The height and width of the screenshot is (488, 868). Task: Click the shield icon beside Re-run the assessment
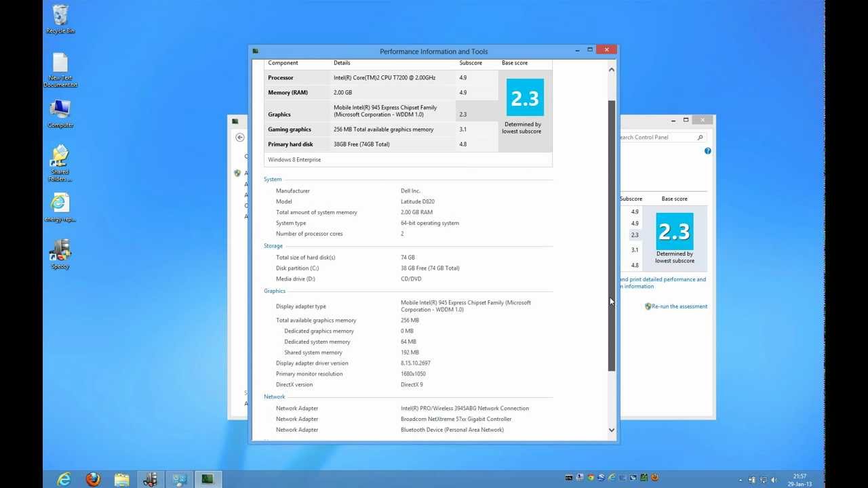[648, 306]
